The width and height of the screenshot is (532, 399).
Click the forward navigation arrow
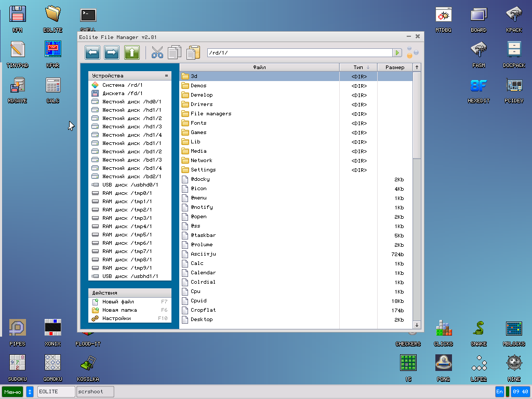click(x=111, y=52)
